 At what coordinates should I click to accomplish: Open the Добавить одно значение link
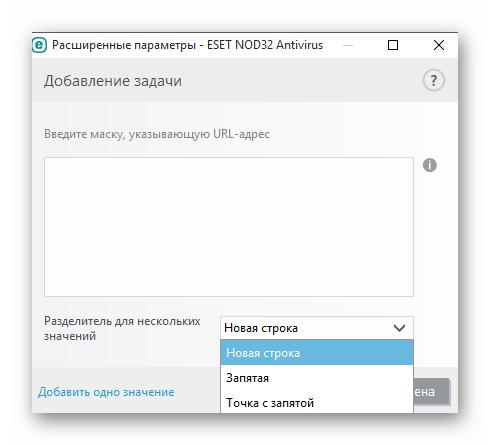[x=106, y=392]
